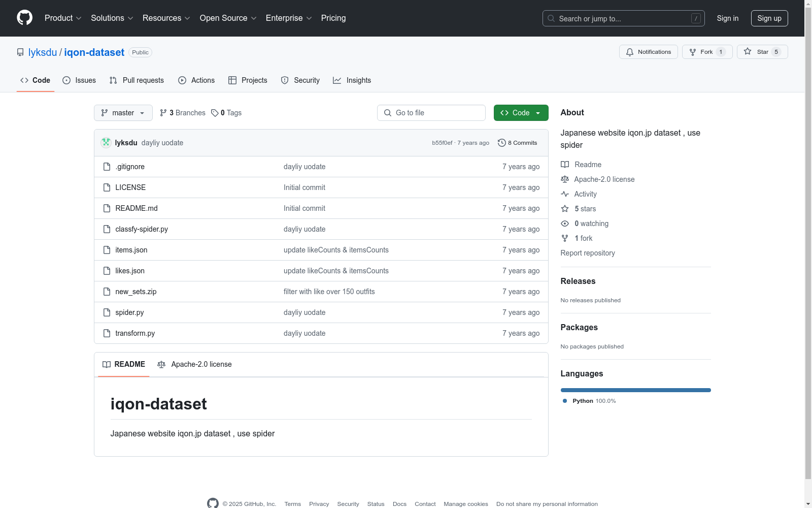Click the fork icon beside 1 fork
This screenshot has width=812, height=508.
click(x=565, y=238)
